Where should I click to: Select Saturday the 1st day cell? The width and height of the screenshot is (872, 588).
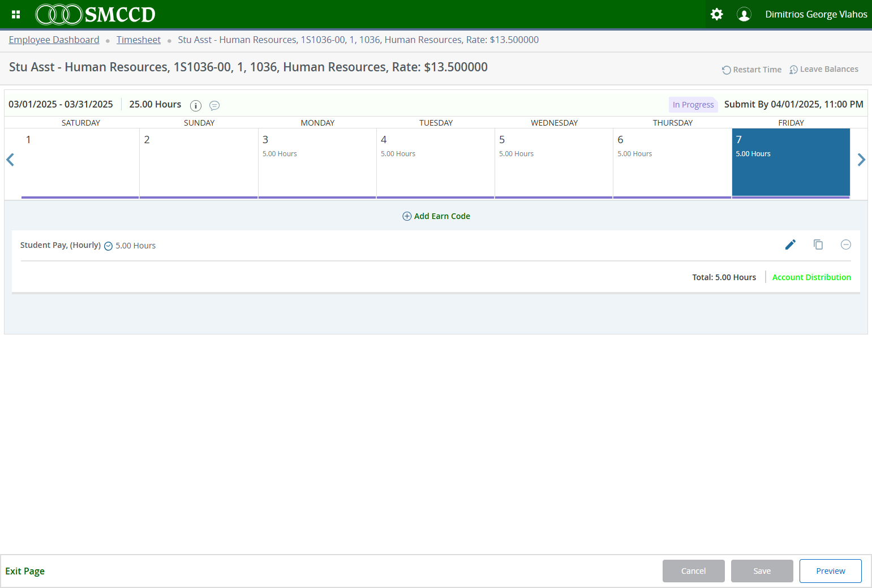80,163
